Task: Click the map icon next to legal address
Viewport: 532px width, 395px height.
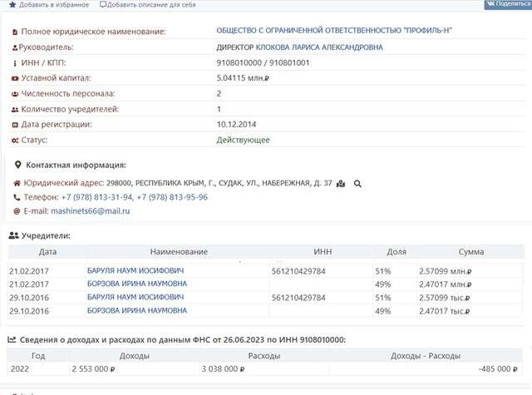Action: pos(341,183)
